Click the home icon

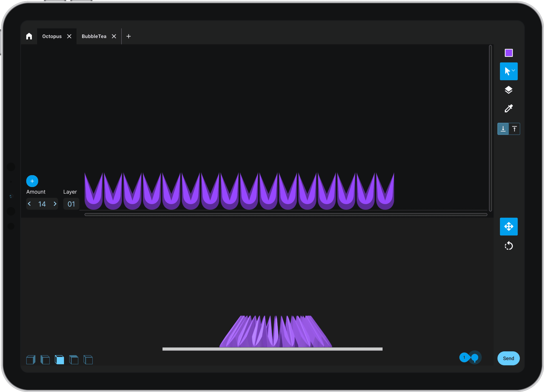click(x=29, y=36)
